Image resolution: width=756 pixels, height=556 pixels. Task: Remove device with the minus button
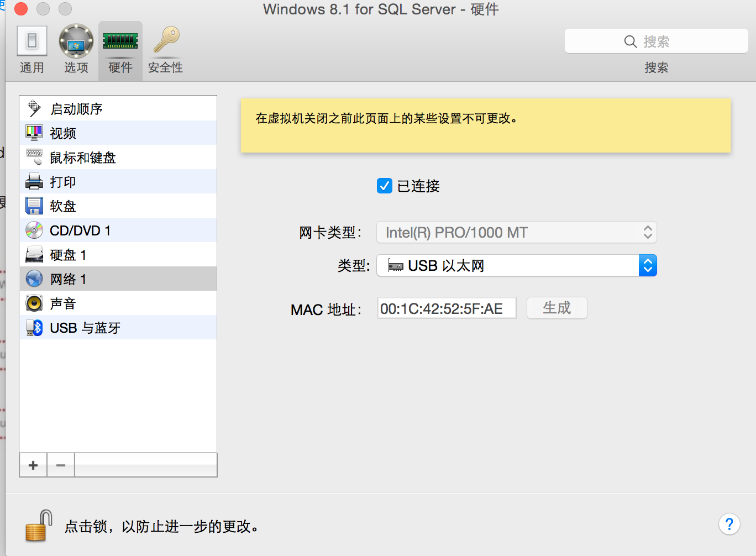click(x=61, y=465)
